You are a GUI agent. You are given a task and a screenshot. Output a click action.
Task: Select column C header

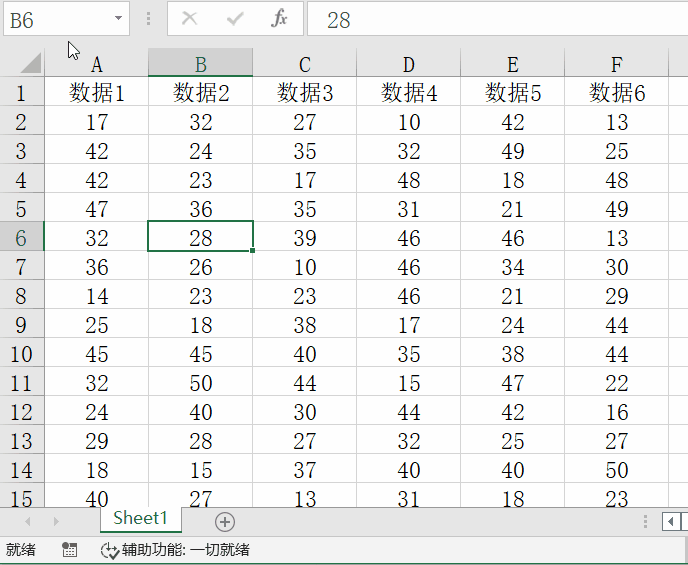pos(305,64)
